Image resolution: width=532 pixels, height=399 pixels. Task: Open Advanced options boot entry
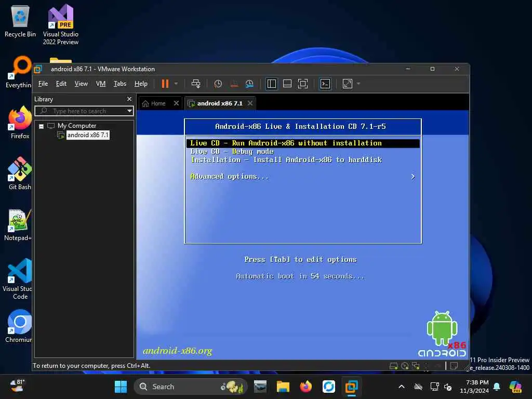point(229,177)
